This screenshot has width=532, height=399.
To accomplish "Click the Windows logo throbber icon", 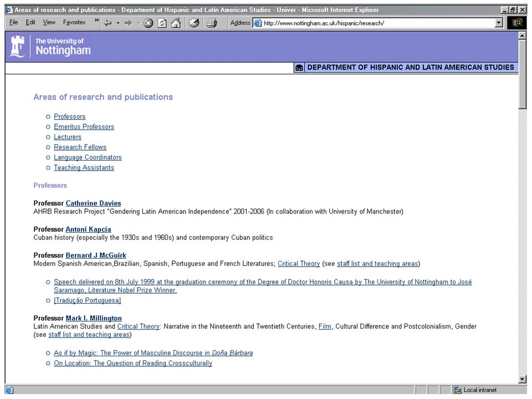I will (x=516, y=23).
